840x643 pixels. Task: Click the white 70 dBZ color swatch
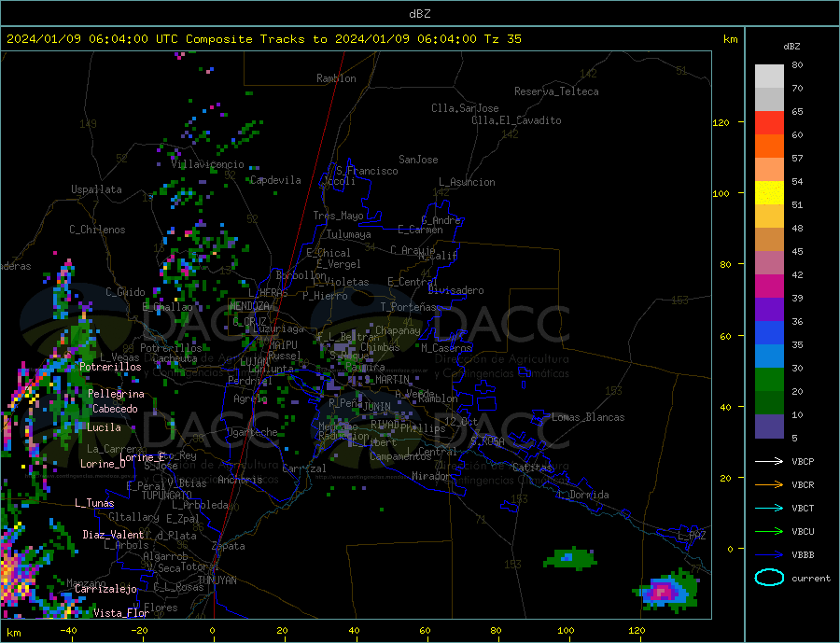(x=769, y=77)
